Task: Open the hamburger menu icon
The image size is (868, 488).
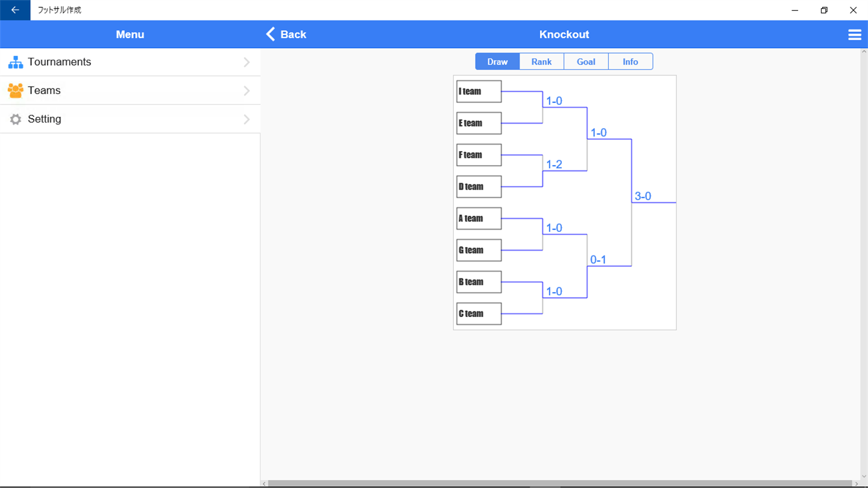Action: click(854, 35)
